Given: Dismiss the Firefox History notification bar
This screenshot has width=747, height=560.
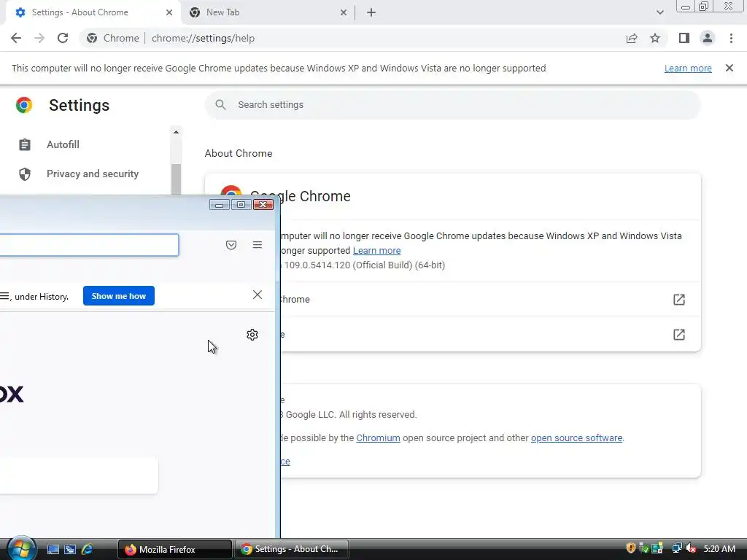Looking at the screenshot, I should point(258,295).
